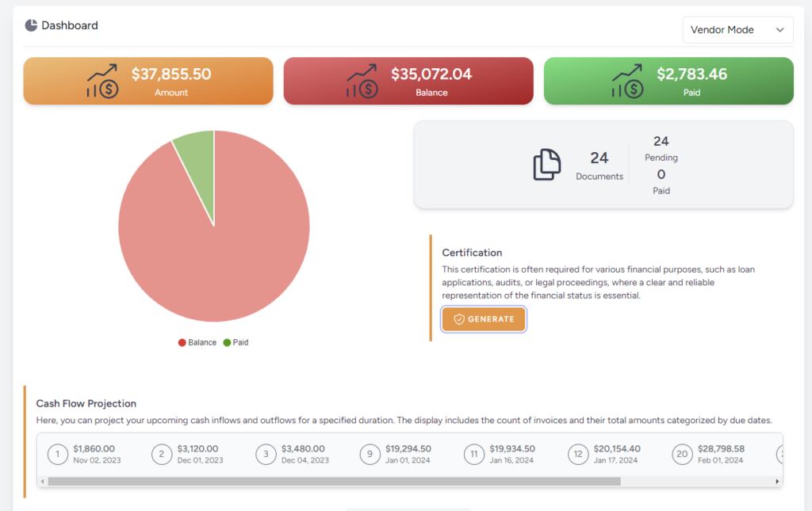
Task: Click the cash flow entry for Feb 01, 2024
Action: 717,454
